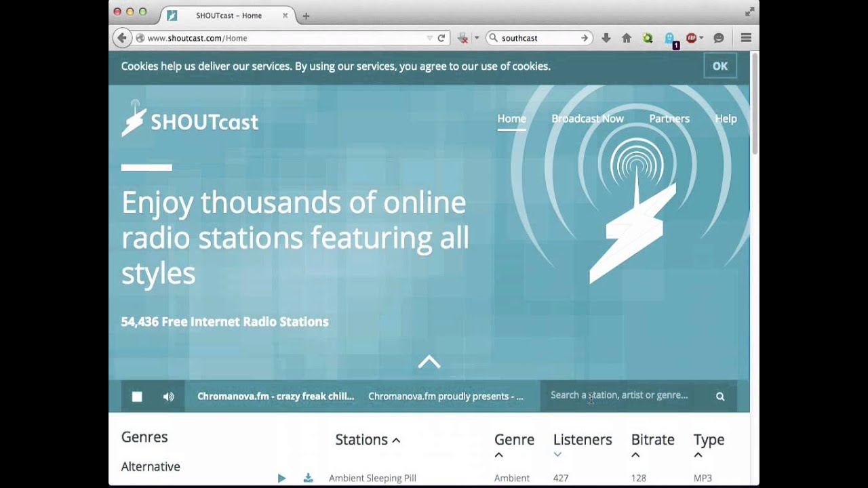
Task: Play the Ambient Sleeping Pill station
Action: point(282,478)
